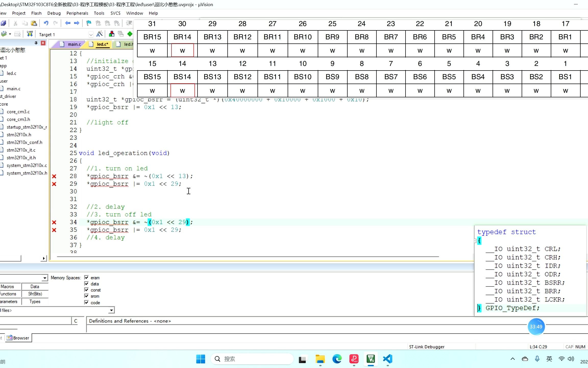588x368 pixels.
Task: Click the Save All toolbar icon
Action: point(3,23)
